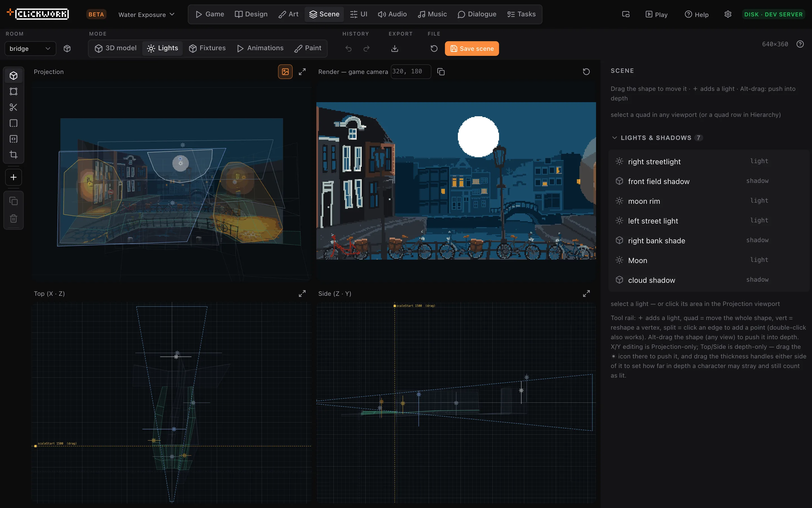Select the crop tool in the rail
Screen dimensions: 812x508
pyautogui.click(x=14, y=155)
